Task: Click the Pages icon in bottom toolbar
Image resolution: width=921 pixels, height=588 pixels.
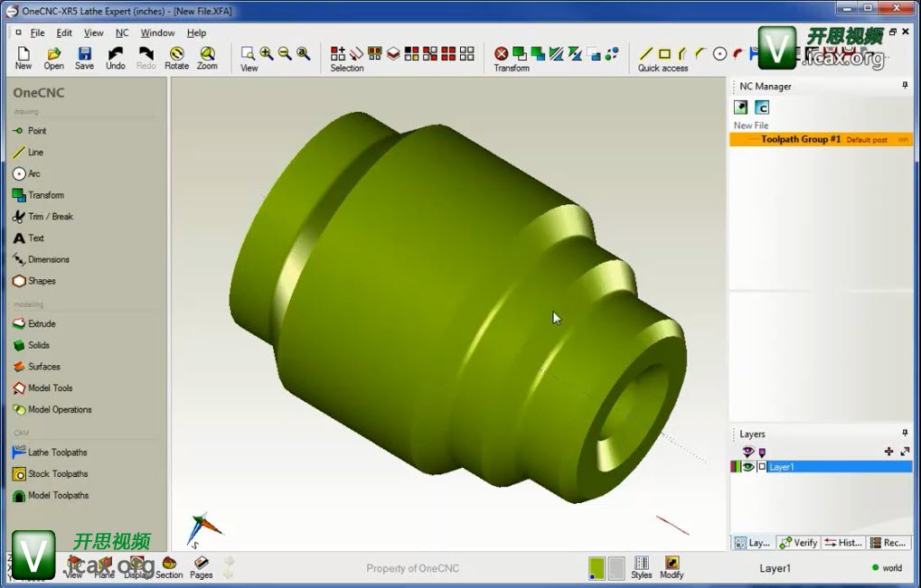Action: pos(201,565)
